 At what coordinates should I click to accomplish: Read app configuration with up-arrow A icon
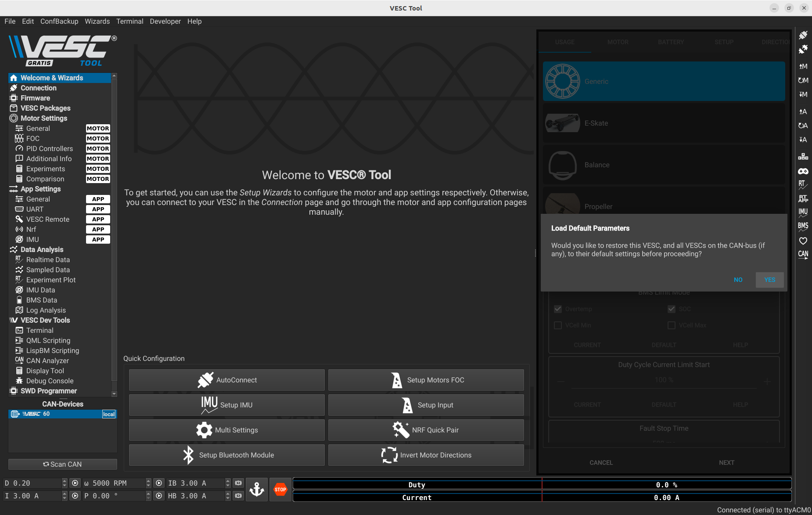click(803, 112)
